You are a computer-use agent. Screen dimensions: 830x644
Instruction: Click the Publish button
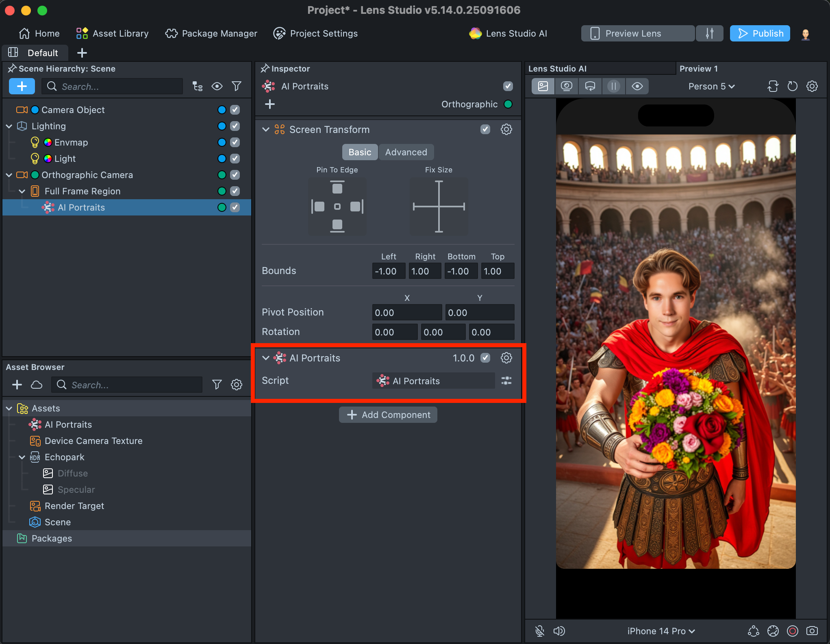coord(760,33)
